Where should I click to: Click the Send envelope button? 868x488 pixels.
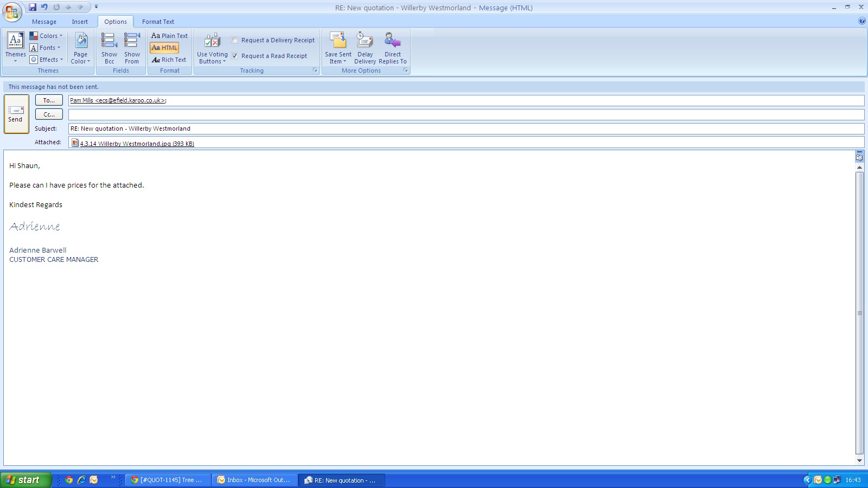[x=16, y=114]
